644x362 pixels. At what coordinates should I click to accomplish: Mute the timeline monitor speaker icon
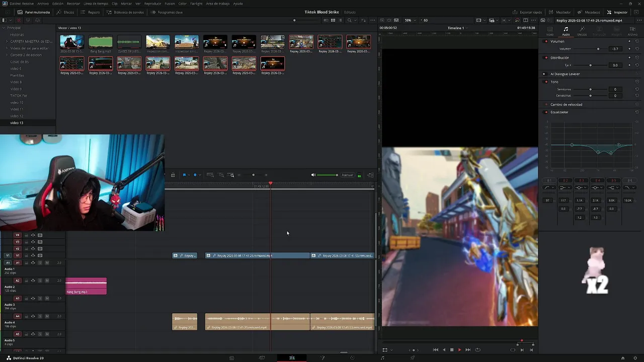coord(313,175)
